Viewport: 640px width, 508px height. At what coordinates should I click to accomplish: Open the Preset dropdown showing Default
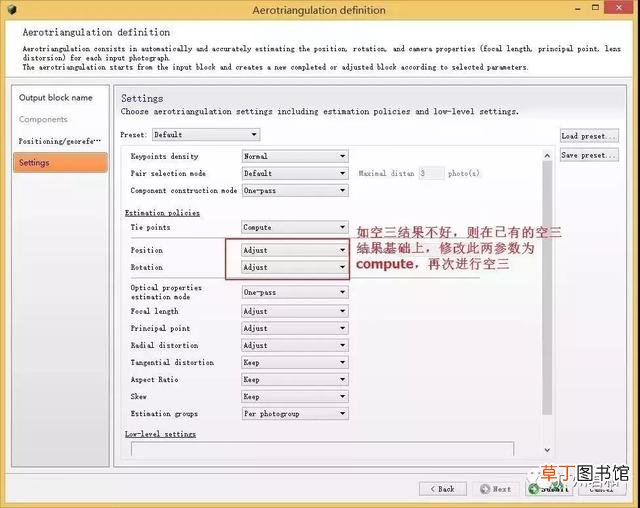pyautogui.click(x=206, y=135)
